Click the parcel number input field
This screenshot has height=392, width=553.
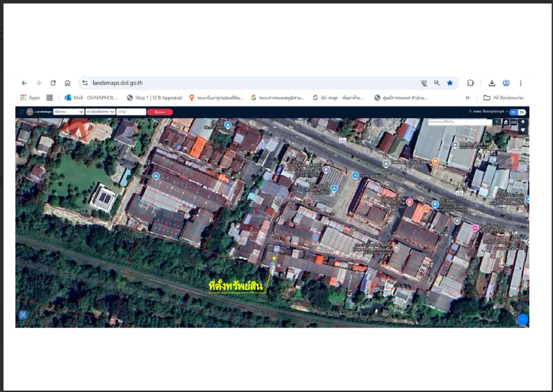tap(131, 112)
